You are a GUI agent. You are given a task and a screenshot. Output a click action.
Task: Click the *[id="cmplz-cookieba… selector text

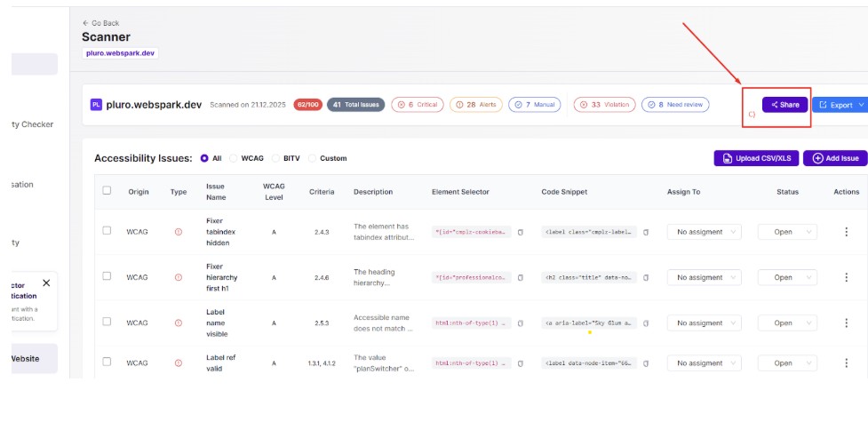point(472,232)
